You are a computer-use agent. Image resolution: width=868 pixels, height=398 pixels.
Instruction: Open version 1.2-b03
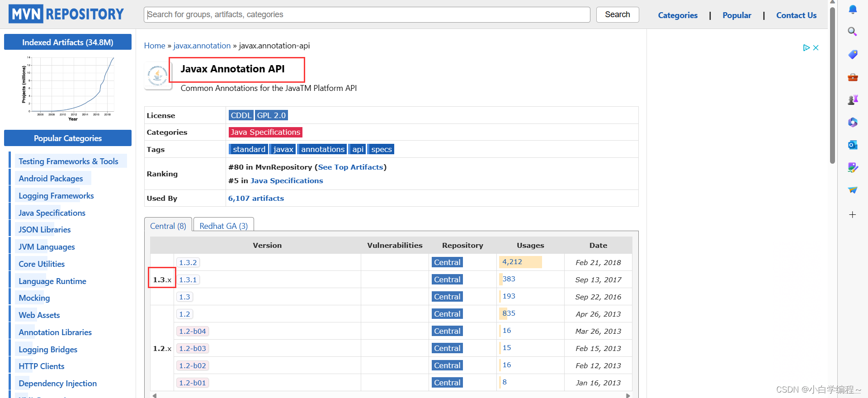pos(193,348)
